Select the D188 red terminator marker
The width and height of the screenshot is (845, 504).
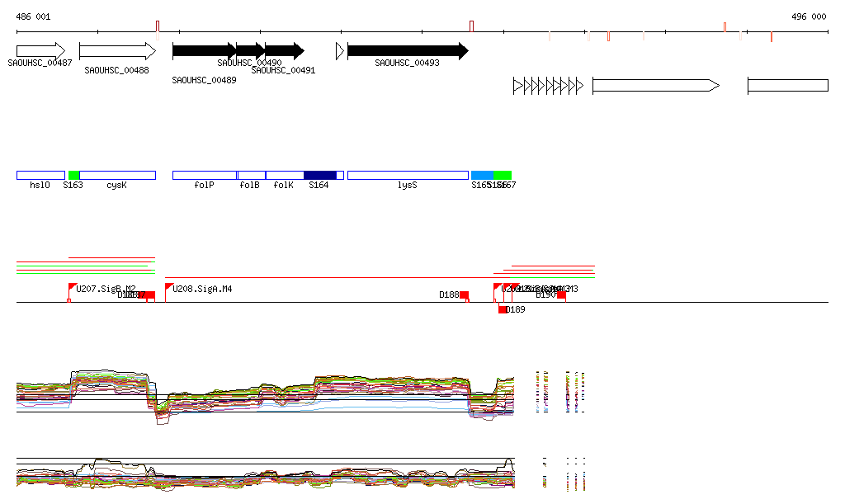click(464, 295)
